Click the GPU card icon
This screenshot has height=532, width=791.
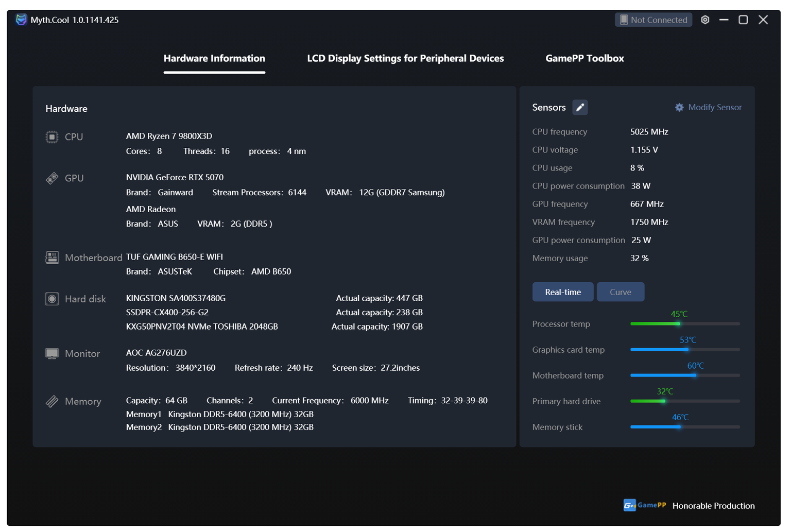[52, 178]
